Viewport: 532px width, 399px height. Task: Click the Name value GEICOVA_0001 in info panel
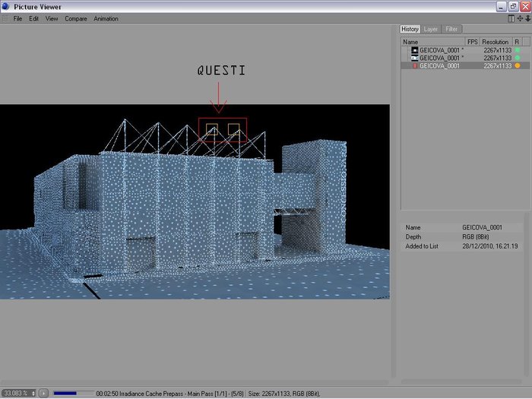tap(482, 227)
